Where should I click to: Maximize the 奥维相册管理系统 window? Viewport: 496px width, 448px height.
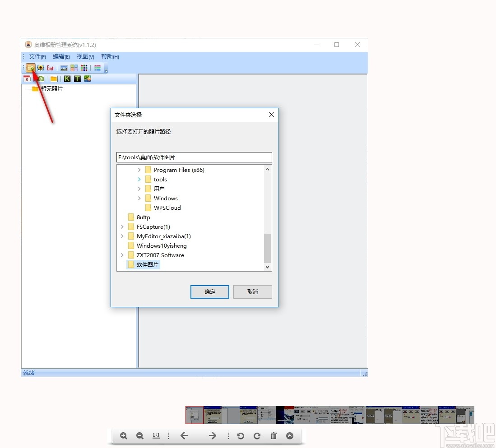(337, 45)
